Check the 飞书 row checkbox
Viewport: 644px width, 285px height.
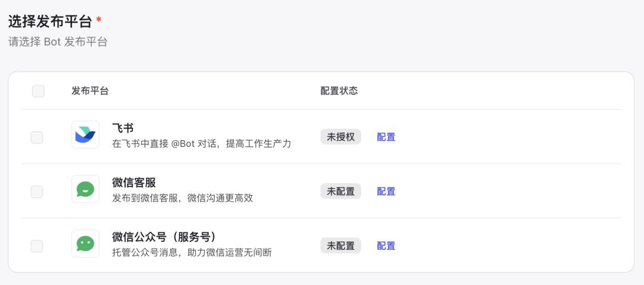coord(37,137)
